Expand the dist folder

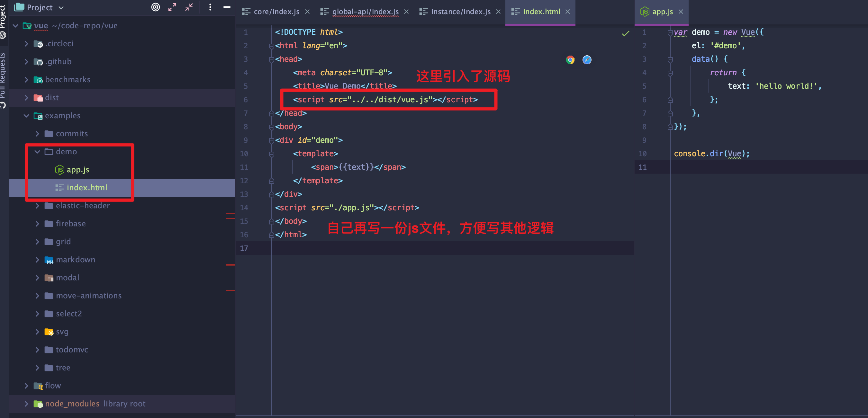click(26, 98)
